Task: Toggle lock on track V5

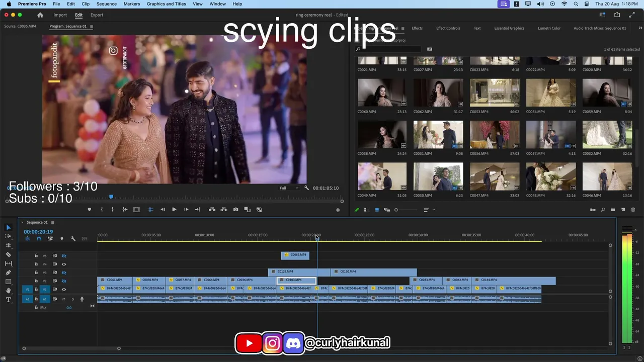Action: 36,256
